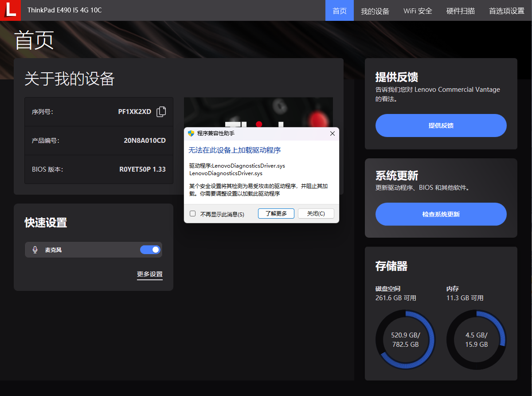Close the 程序兼容性助手 dialog
The width and height of the screenshot is (532, 396).
point(332,133)
